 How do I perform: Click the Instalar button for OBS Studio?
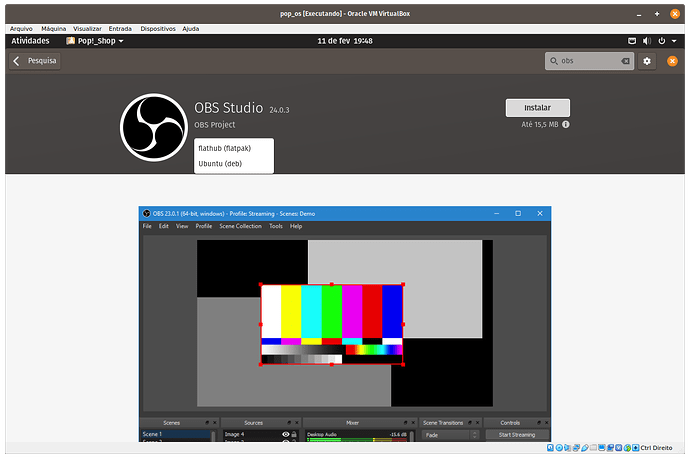(537, 108)
